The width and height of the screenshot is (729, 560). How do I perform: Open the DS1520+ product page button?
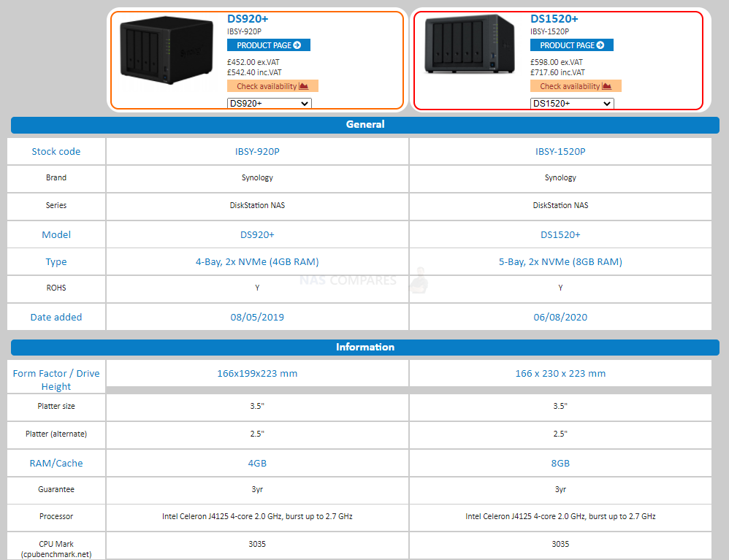[x=572, y=45]
